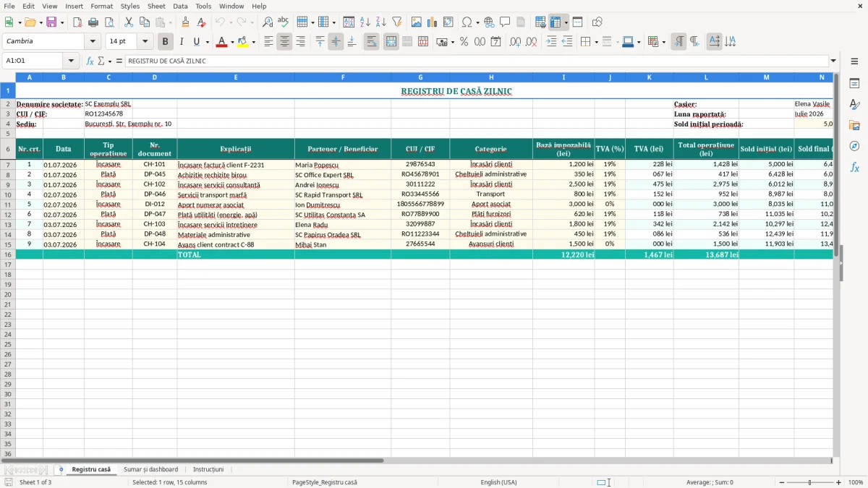Expand the formula bar
Viewport: 868px width, 488px height.
(833, 61)
